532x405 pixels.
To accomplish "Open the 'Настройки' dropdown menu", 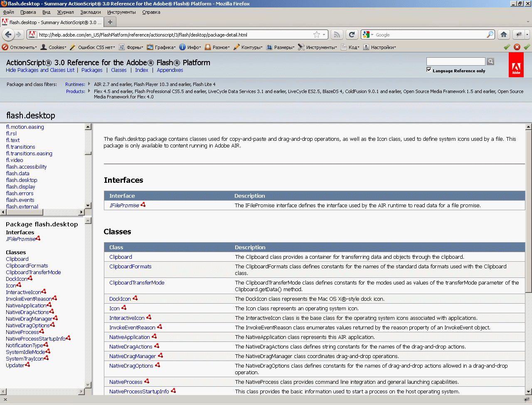I will (379, 47).
